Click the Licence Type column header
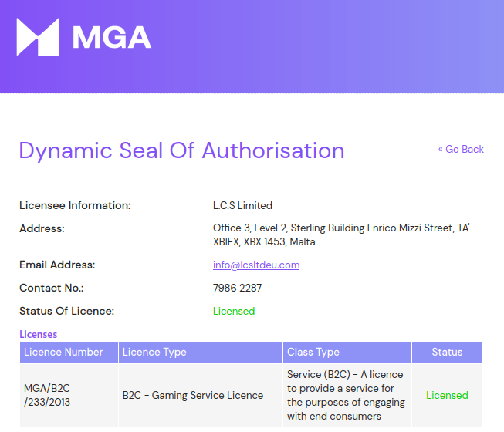The image size is (504, 432). pos(201,353)
